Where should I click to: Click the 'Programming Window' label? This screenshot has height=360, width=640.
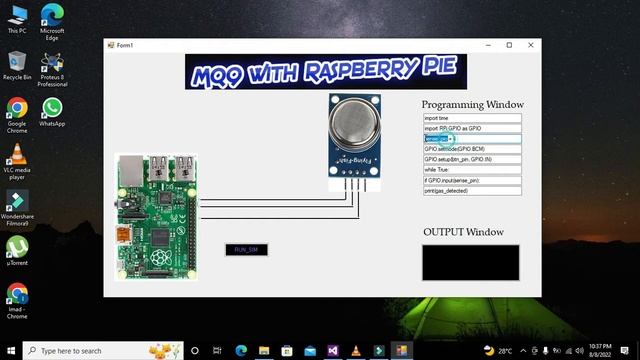click(x=473, y=105)
